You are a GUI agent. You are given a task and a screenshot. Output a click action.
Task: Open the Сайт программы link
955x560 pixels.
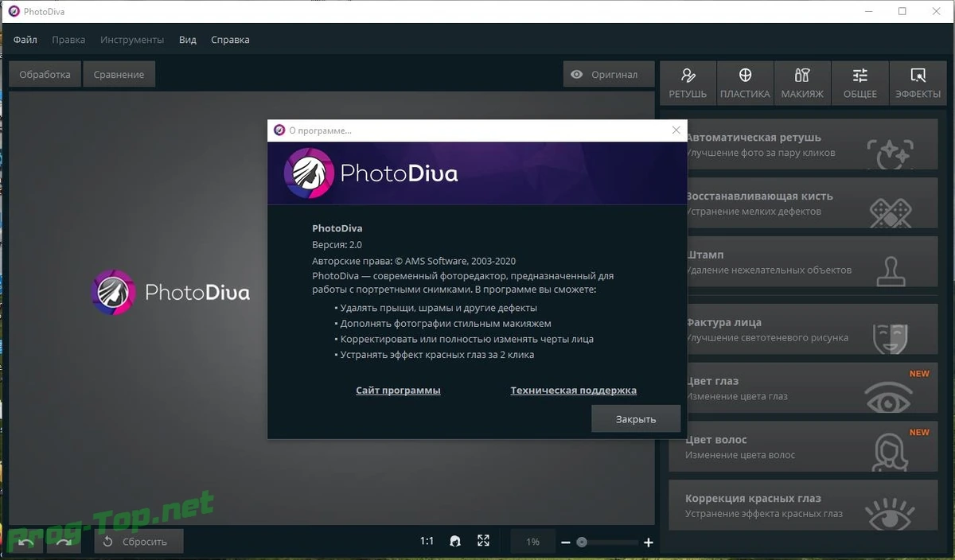pos(398,391)
